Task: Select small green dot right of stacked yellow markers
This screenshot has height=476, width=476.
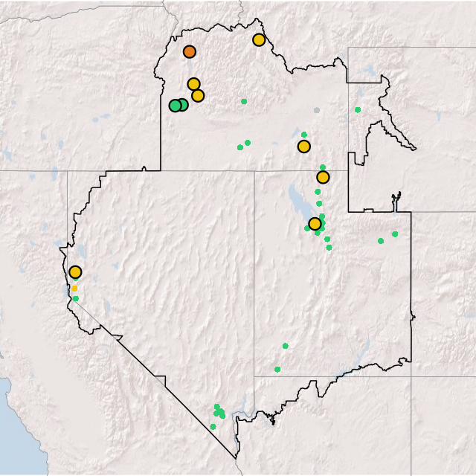Action: tap(244, 101)
